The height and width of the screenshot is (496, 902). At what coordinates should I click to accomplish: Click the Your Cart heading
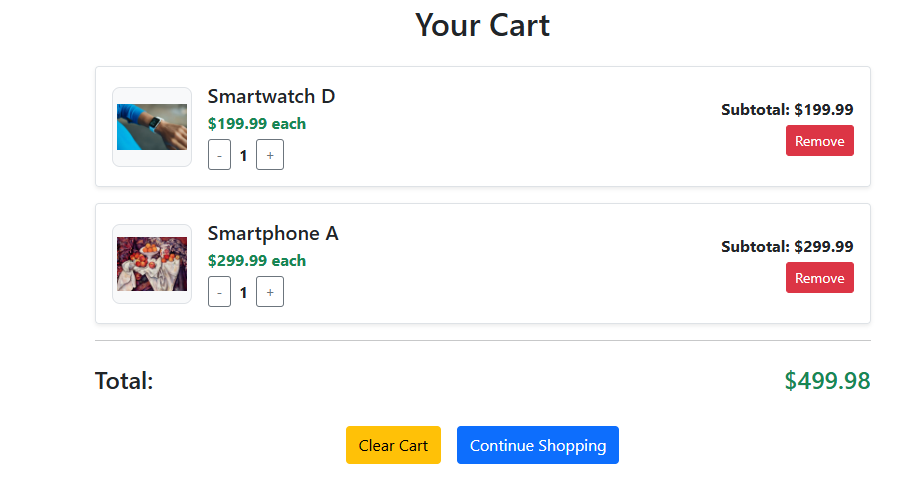(482, 25)
